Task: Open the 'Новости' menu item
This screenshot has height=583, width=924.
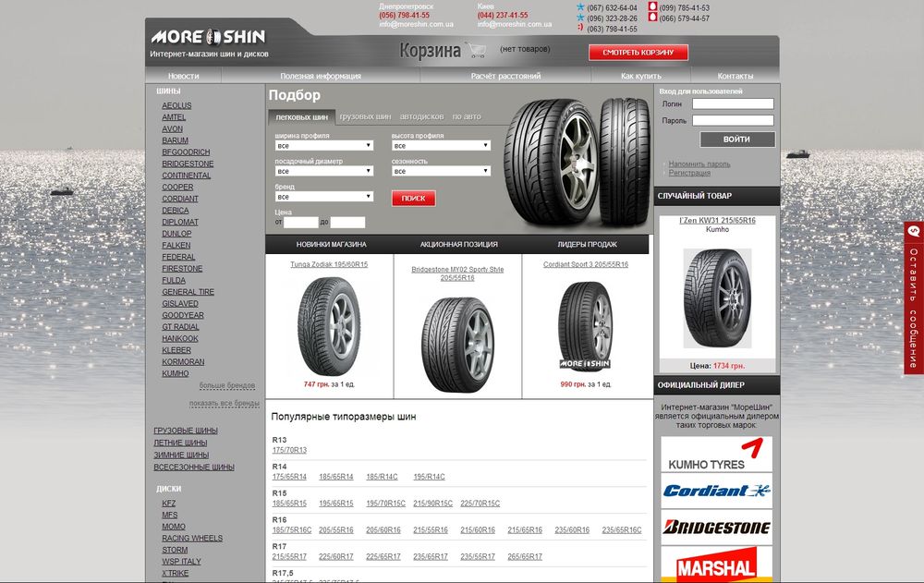Action: point(183,76)
